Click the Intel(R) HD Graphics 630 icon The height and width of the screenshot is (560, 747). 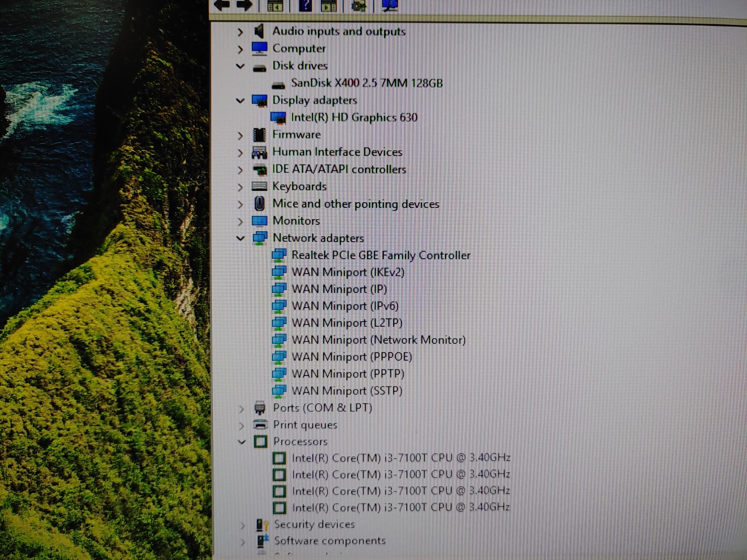tap(279, 117)
